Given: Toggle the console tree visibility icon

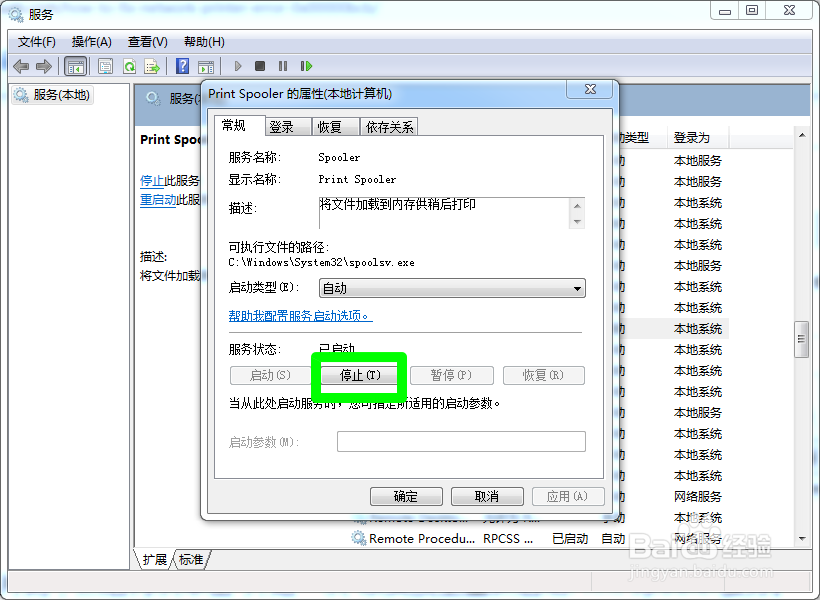Looking at the screenshot, I should point(75,66).
